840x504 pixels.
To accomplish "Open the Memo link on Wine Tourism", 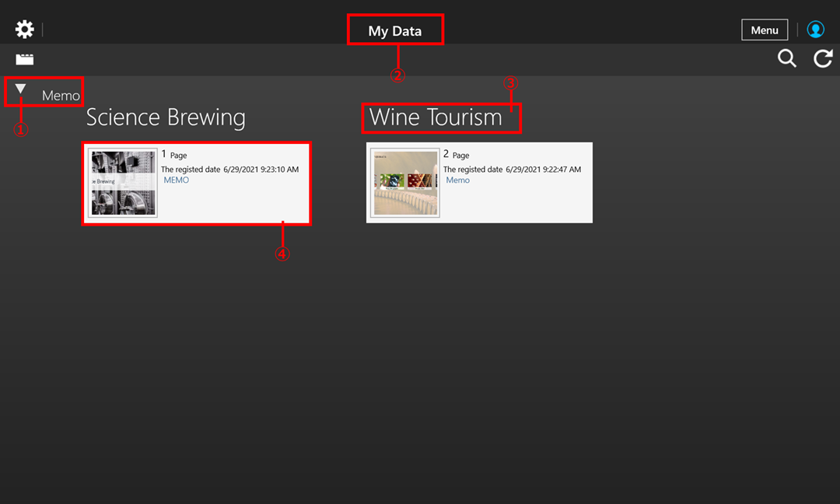I will [457, 180].
